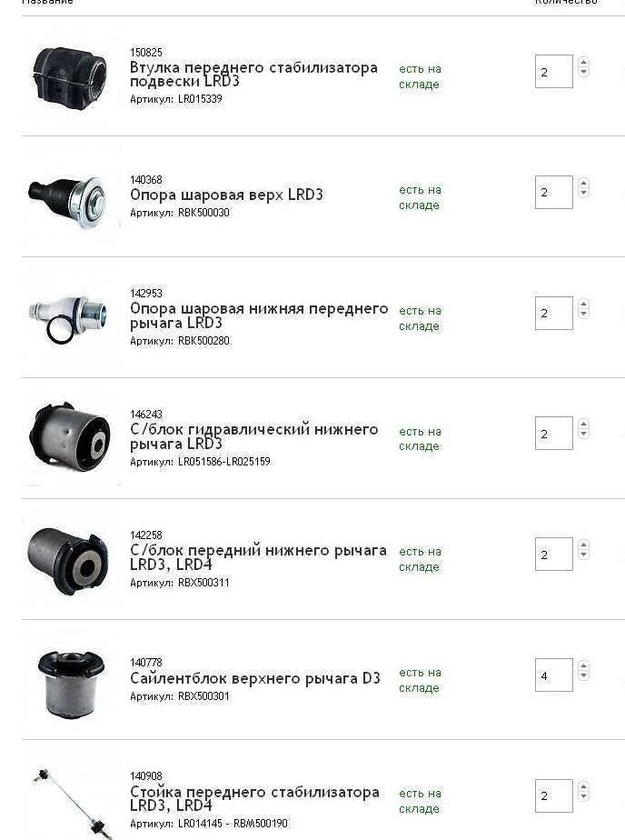
Task: Open link Сайлентблок верхнего рычага D3
Action: coord(254,678)
